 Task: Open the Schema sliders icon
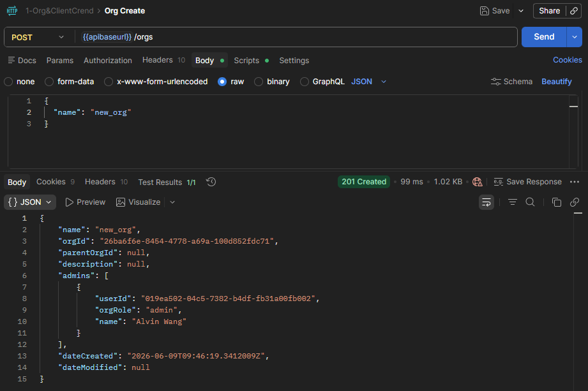[496, 81]
